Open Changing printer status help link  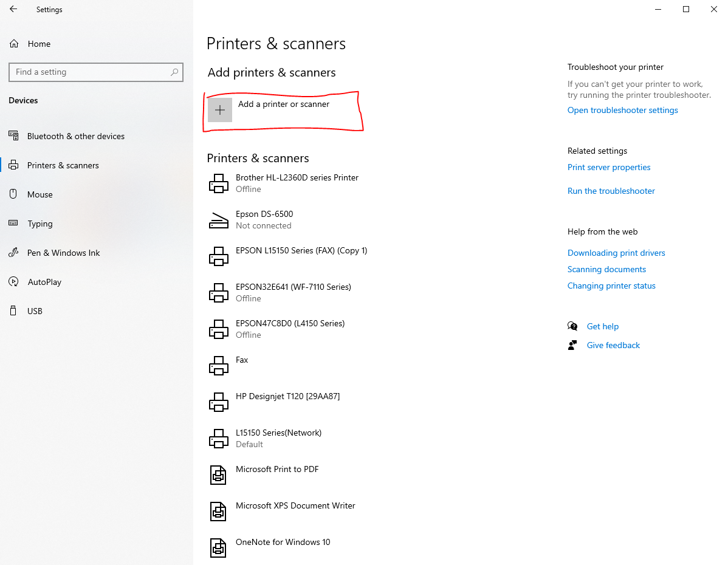coord(611,286)
